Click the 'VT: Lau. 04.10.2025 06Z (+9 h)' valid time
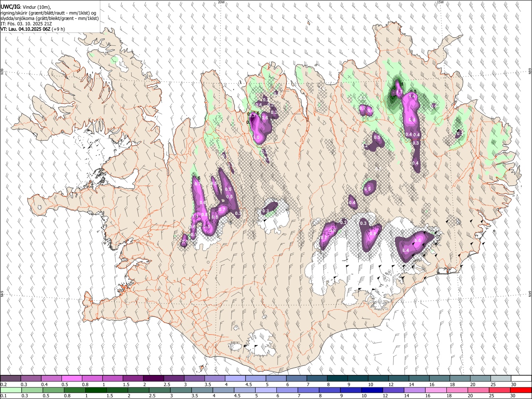 (32, 29)
